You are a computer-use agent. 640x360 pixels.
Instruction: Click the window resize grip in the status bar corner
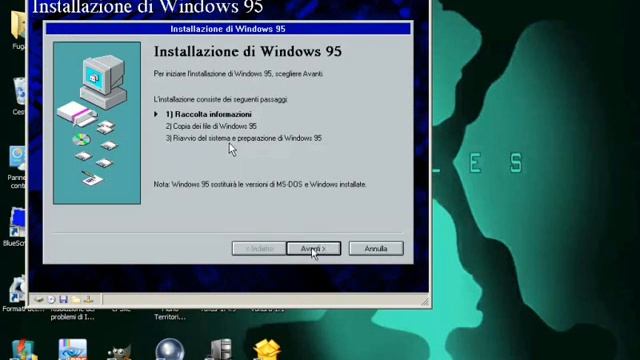click(425, 302)
